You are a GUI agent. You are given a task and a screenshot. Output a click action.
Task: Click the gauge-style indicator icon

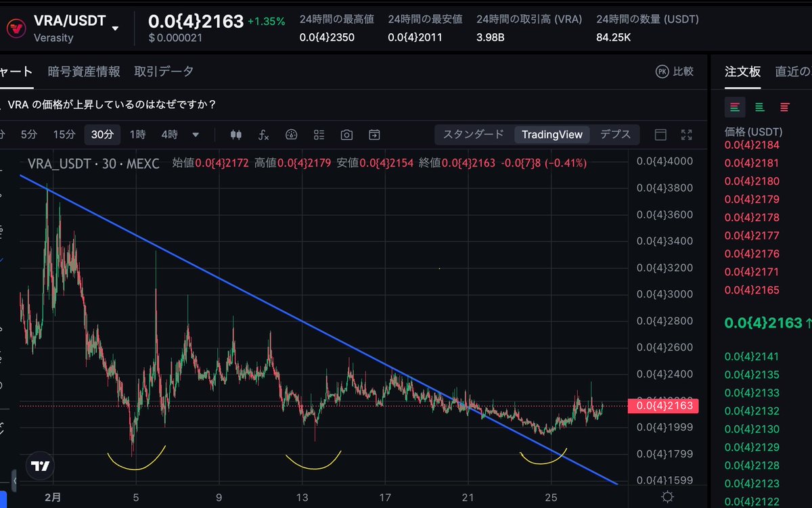pos(291,135)
